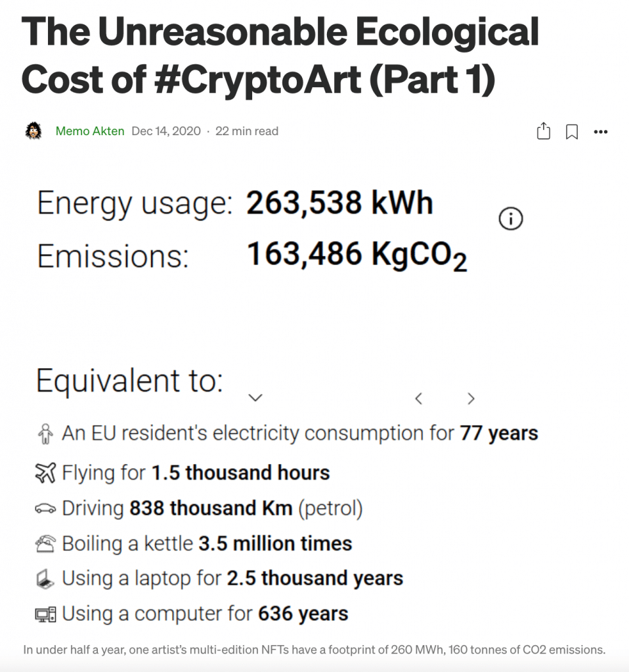The image size is (629, 672).
Task: Open Memo Akten's author profile link
Action: (90, 131)
